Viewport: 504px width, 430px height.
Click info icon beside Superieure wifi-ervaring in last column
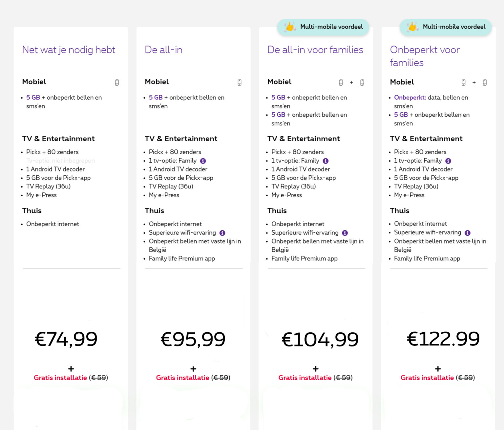pos(468,232)
